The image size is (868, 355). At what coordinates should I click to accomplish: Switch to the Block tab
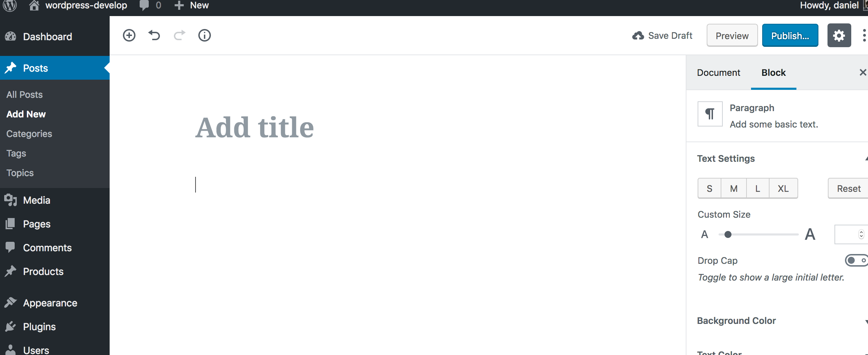coord(773,72)
